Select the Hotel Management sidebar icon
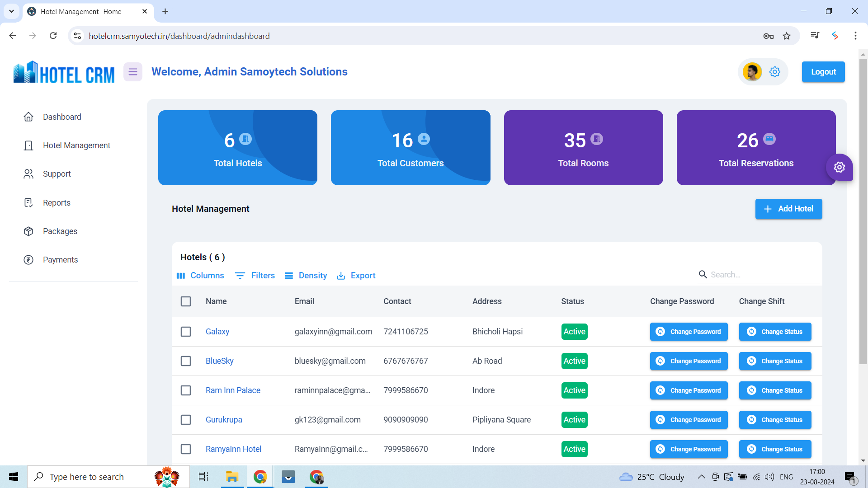 click(28, 145)
